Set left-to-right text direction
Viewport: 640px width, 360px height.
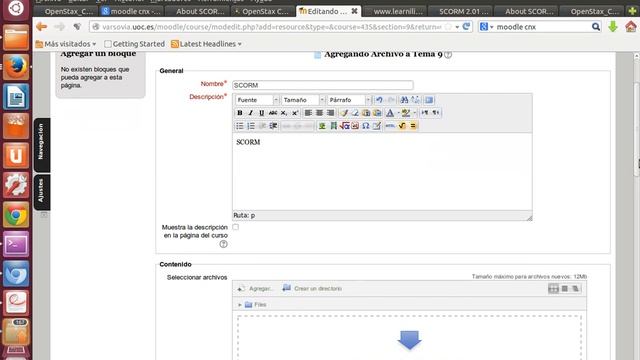point(424,113)
